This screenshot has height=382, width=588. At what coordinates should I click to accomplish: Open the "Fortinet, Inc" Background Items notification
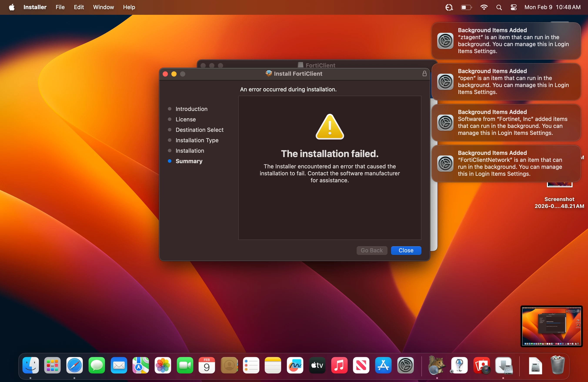tap(506, 122)
